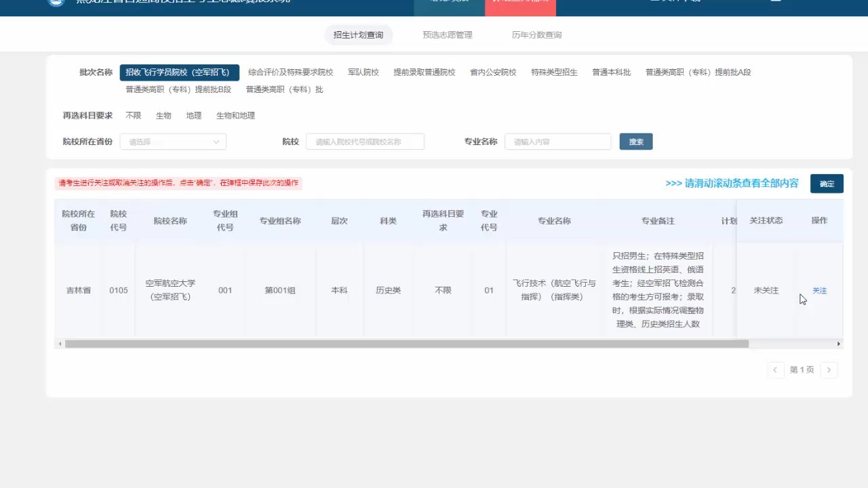The width and height of the screenshot is (868, 488).
Task: Choose 不限 for 再选科目要求
Action: tap(133, 116)
